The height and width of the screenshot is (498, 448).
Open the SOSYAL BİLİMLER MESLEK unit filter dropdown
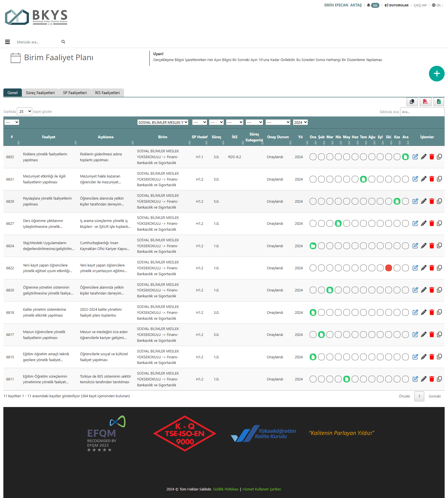pos(162,122)
